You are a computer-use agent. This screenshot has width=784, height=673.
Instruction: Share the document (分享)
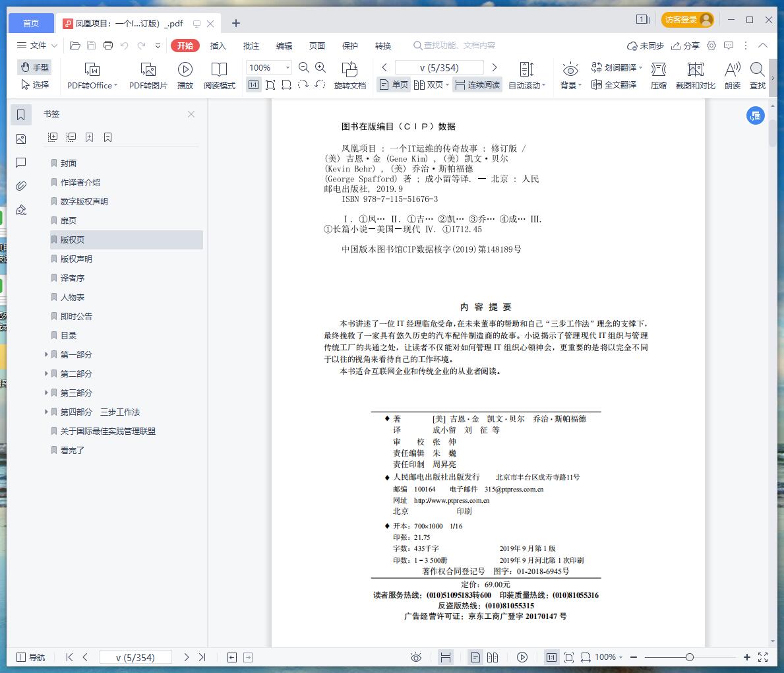[x=685, y=46]
